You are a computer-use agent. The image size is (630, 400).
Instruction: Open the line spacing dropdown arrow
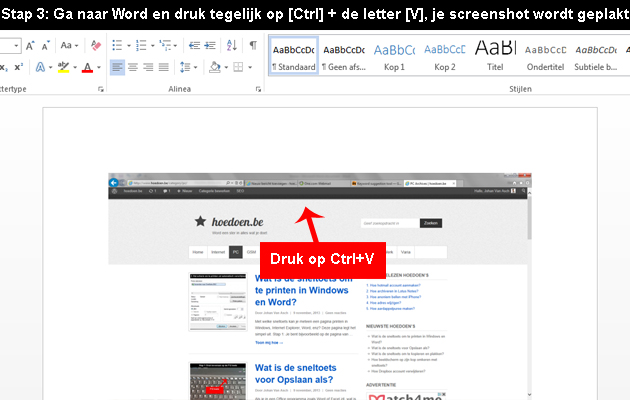click(196, 67)
